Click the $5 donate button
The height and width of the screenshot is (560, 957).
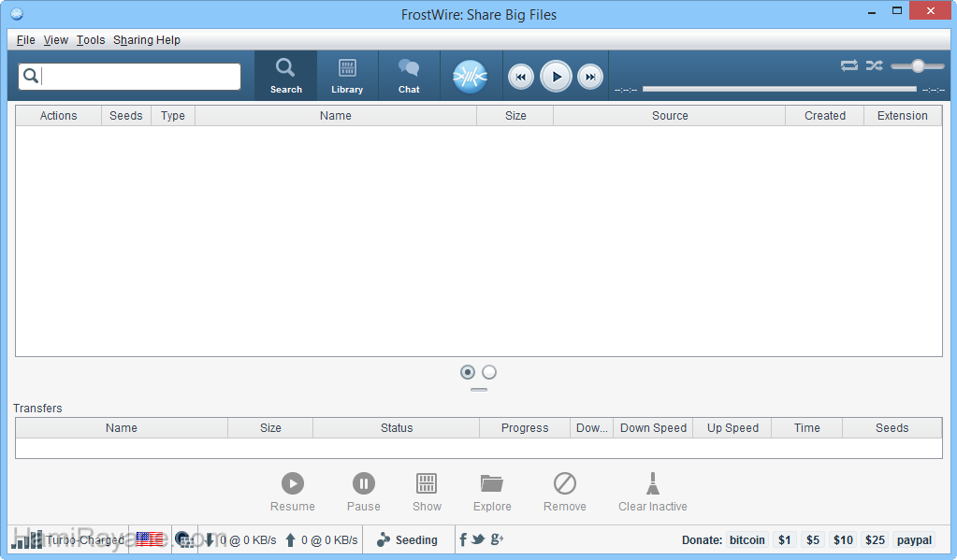pyautogui.click(x=812, y=539)
